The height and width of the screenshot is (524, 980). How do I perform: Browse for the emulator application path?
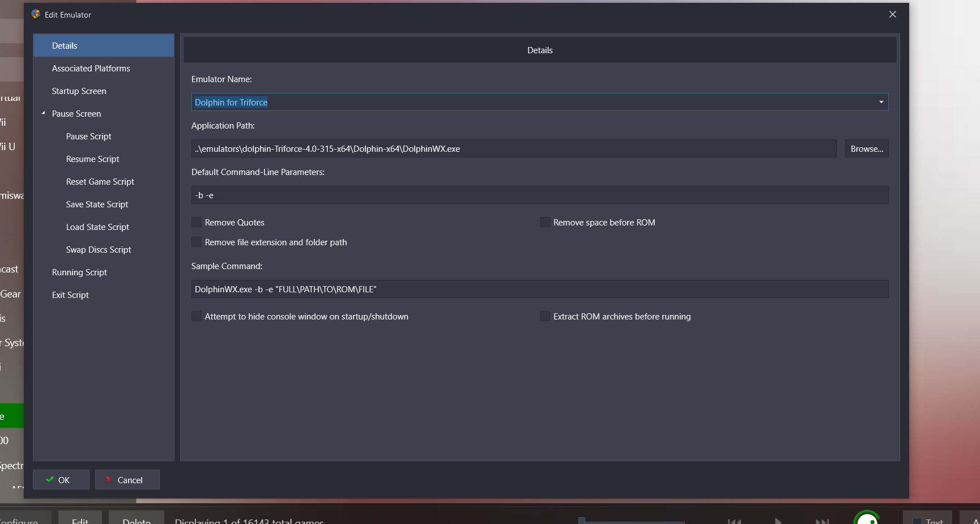(867, 148)
